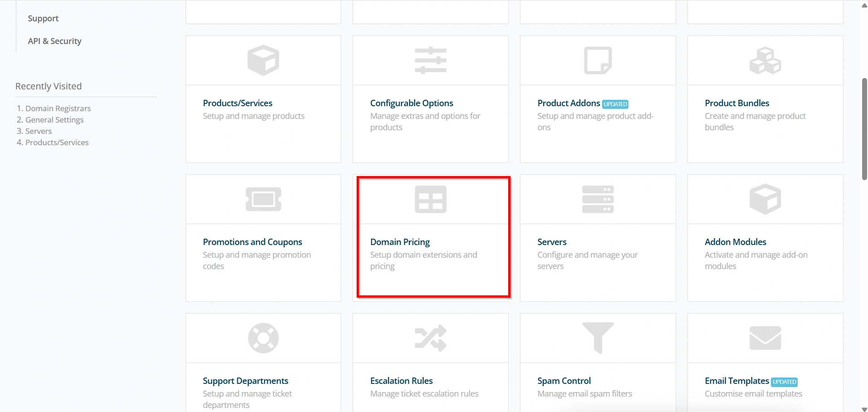Click the vertical scrollbar thumb
Image resolution: width=868 pixels, height=412 pixels.
click(864, 129)
